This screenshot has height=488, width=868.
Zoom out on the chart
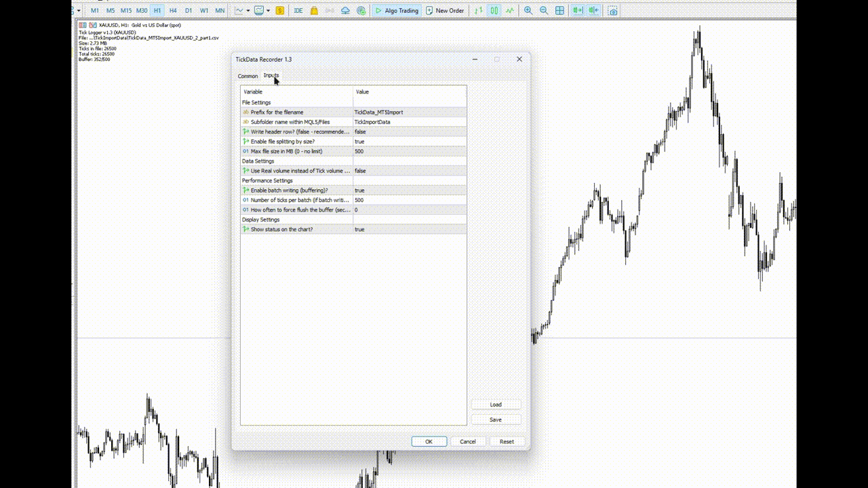pos(544,11)
